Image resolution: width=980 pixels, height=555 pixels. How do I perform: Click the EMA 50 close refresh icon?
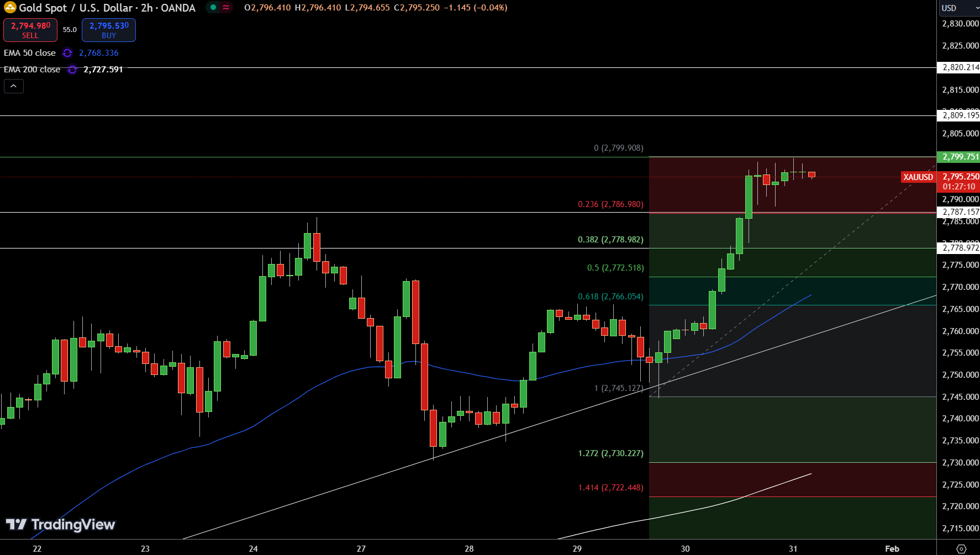[x=67, y=53]
